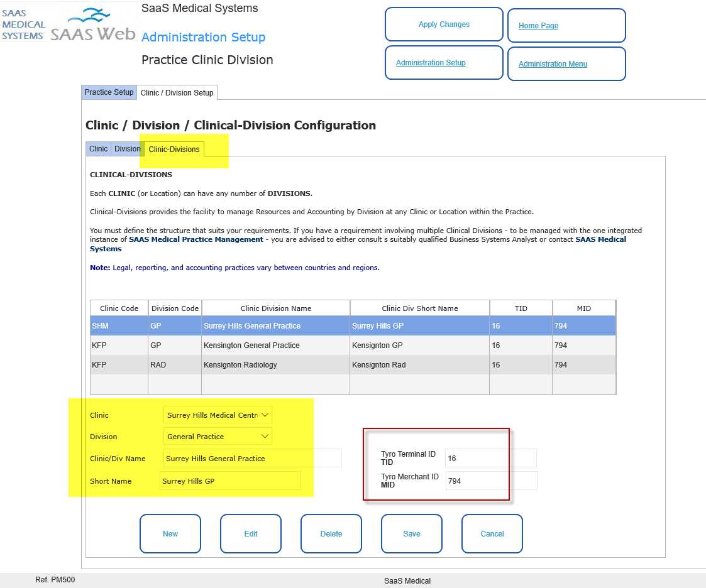The height and width of the screenshot is (588, 706).
Task: Click the Tyro Terminal ID TID field
Action: pos(490,458)
